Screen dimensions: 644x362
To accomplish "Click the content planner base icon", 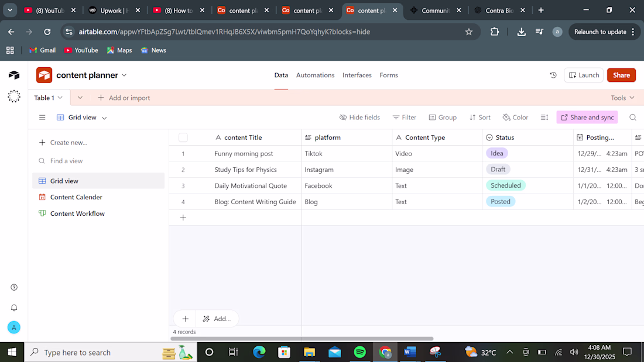I will coord(44,75).
